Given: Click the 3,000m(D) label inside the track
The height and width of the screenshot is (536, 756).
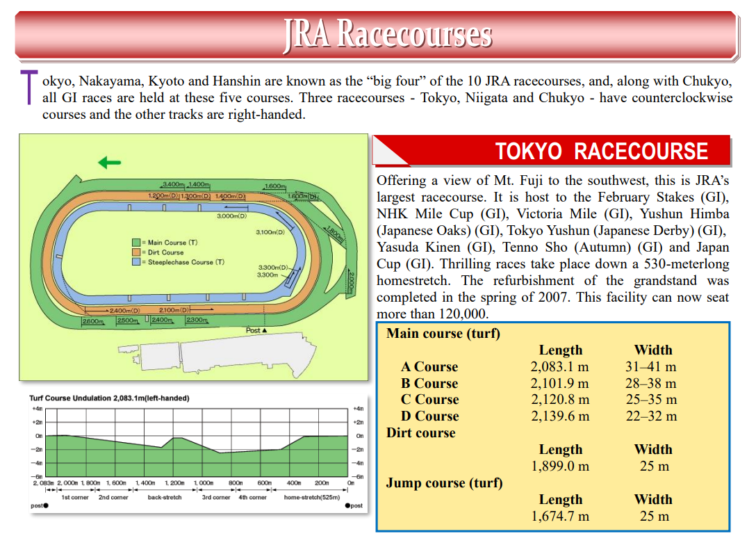Looking at the screenshot, I should pos(232,216).
